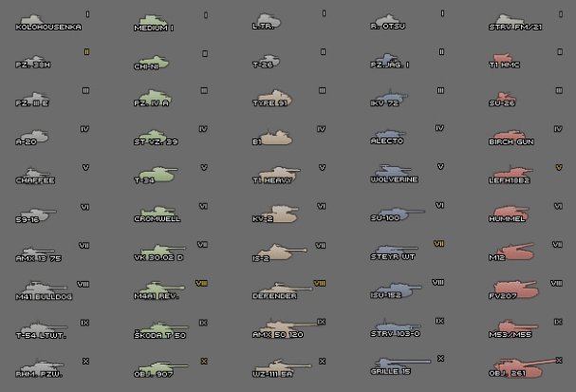Click the AMX 13 75 tank icon
The height and width of the screenshot is (392, 576).
tap(38, 252)
